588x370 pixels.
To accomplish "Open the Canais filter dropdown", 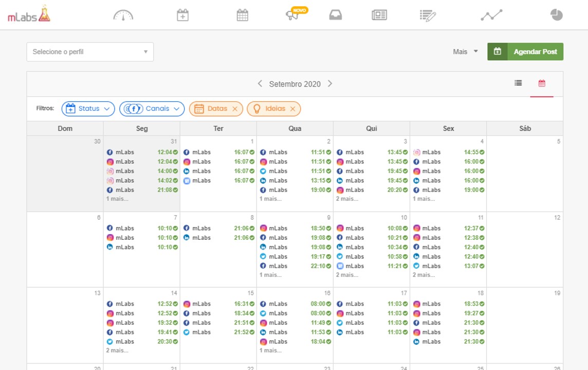I will pyautogui.click(x=152, y=109).
